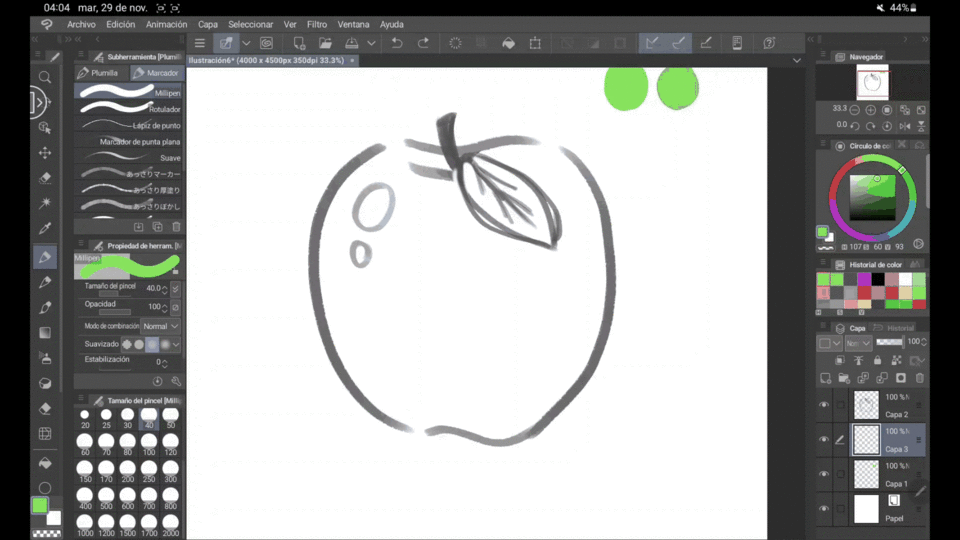Toggle snap to ruler icon
Viewport: 960px width, 540px height.
coord(652,43)
